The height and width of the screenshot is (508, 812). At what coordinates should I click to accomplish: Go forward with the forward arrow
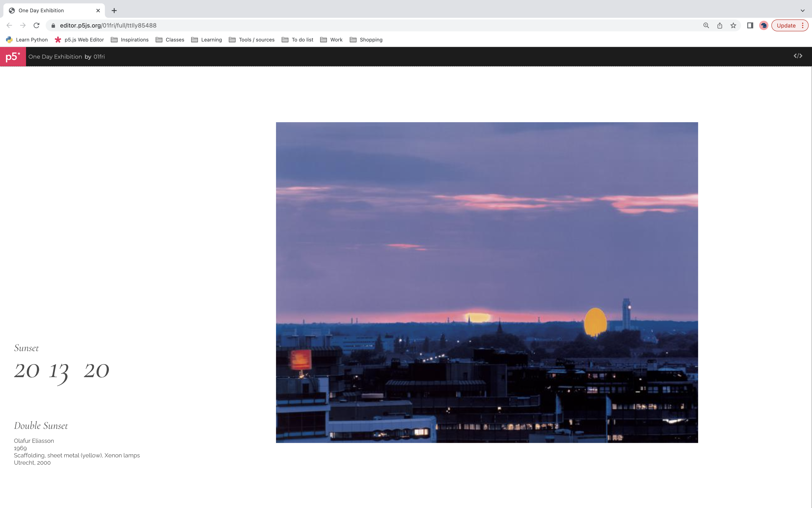tap(23, 26)
